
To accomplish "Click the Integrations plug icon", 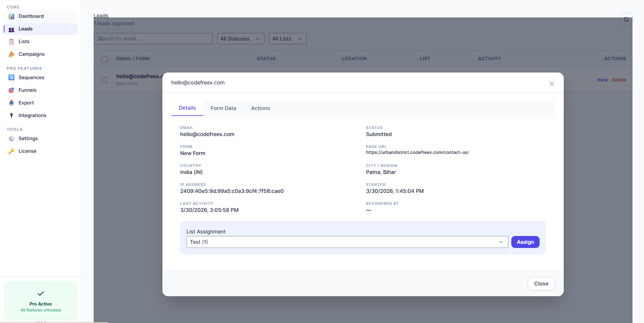I will coord(12,116).
